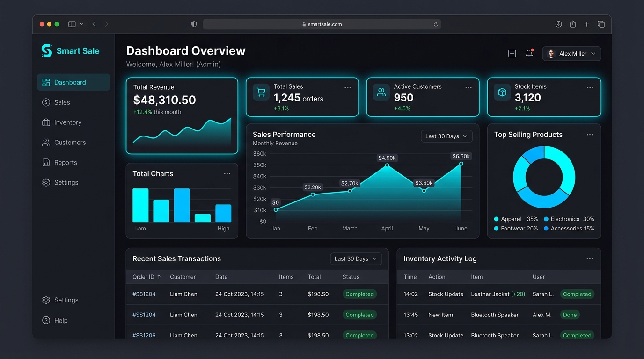Click the Status column header

[351, 277]
